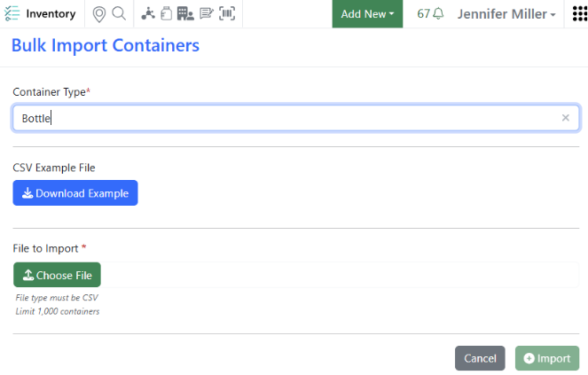588x375 pixels.
Task: Click the barcode scan icon
Action: (227, 14)
